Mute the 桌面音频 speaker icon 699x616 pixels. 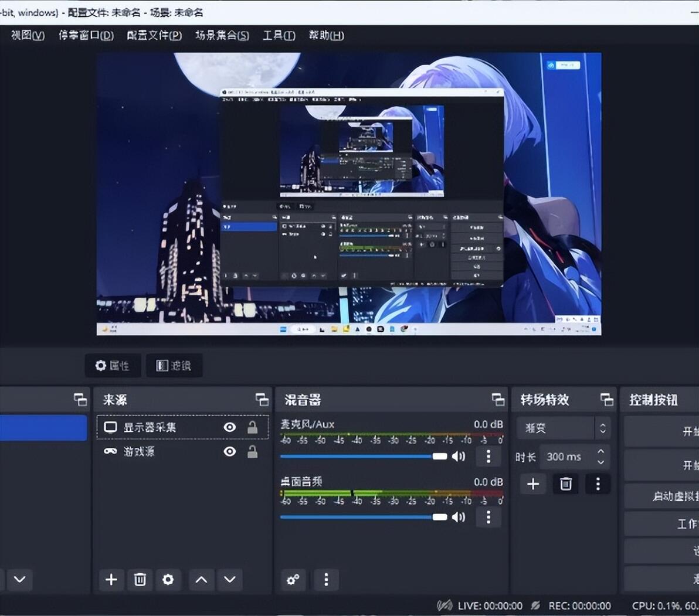[458, 517]
